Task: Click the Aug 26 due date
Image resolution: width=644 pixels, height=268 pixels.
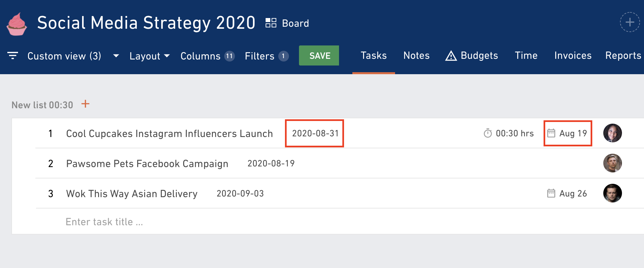Action: tap(573, 193)
